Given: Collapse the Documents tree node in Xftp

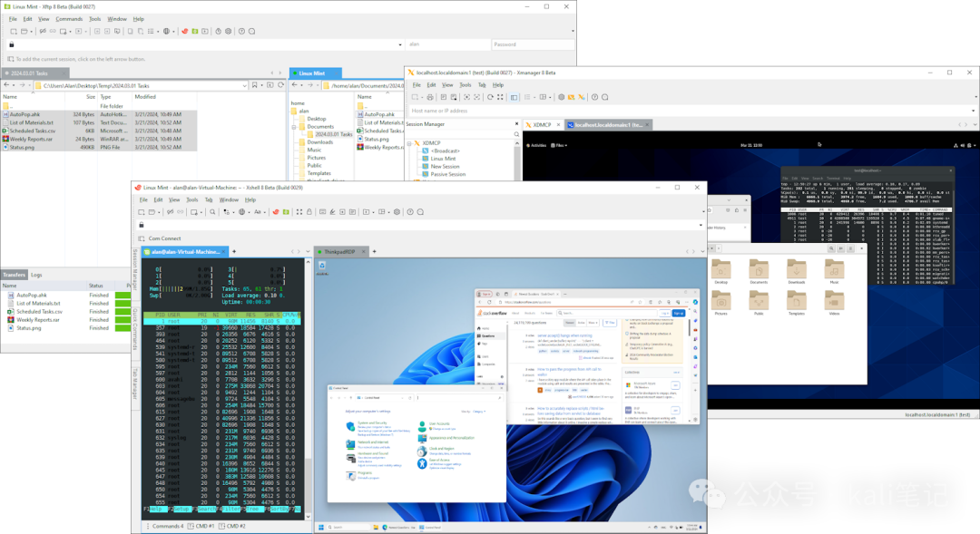Looking at the screenshot, I should [294, 127].
